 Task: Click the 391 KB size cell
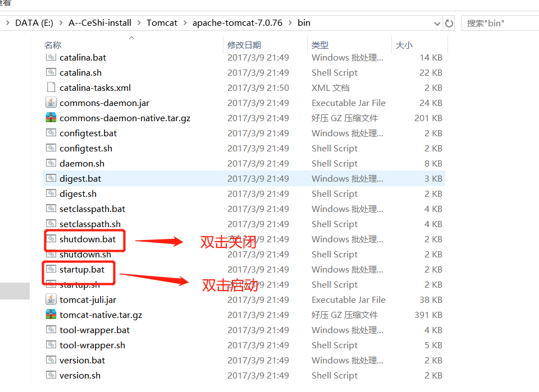pos(428,315)
